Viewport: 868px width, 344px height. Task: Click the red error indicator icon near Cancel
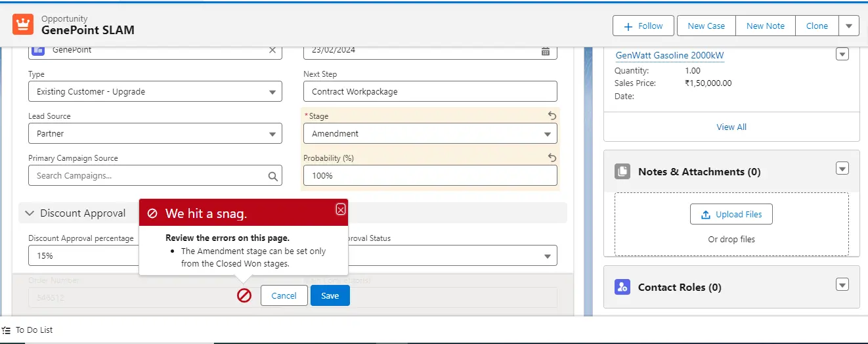[244, 295]
